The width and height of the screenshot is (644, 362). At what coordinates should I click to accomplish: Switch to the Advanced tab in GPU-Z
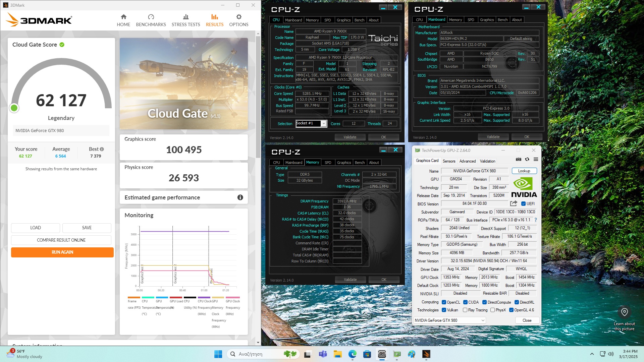coord(467,161)
